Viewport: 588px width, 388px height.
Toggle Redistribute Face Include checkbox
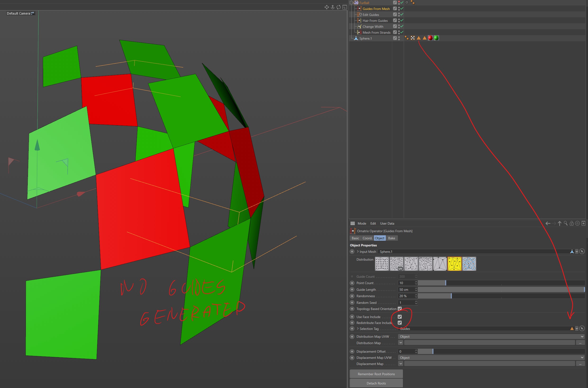click(x=400, y=323)
